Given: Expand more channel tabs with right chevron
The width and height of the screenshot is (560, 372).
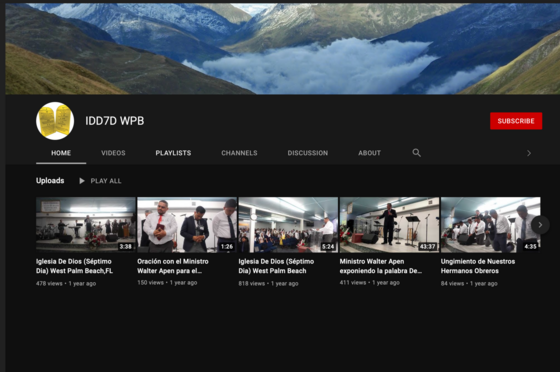Looking at the screenshot, I should tap(529, 153).
